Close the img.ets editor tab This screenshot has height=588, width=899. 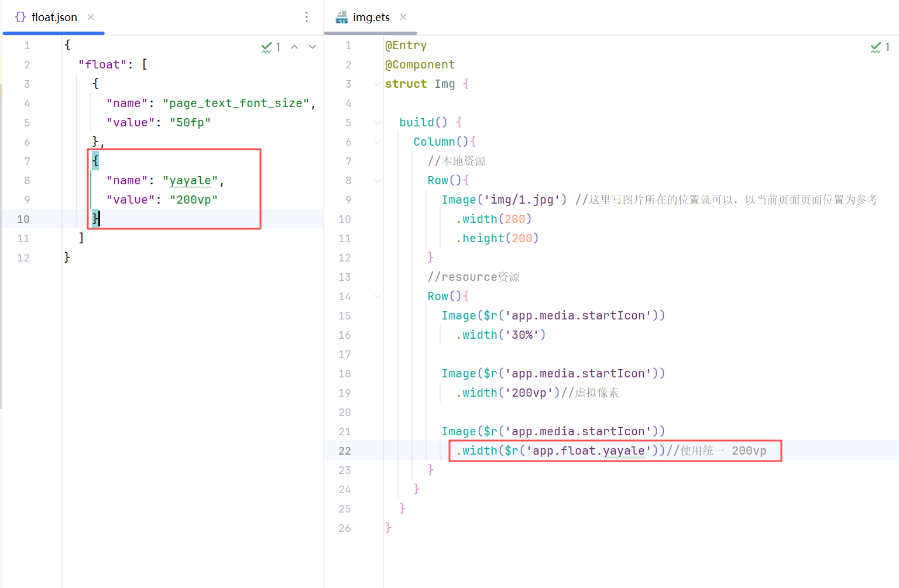click(x=403, y=17)
